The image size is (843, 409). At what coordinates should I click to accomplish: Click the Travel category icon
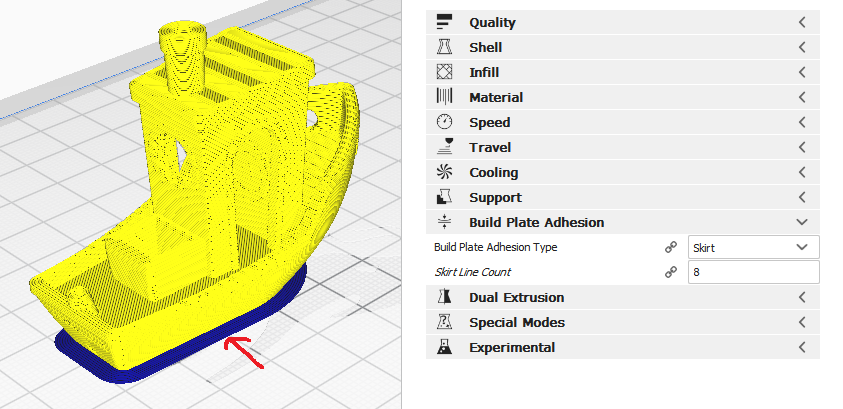pyautogui.click(x=444, y=147)
